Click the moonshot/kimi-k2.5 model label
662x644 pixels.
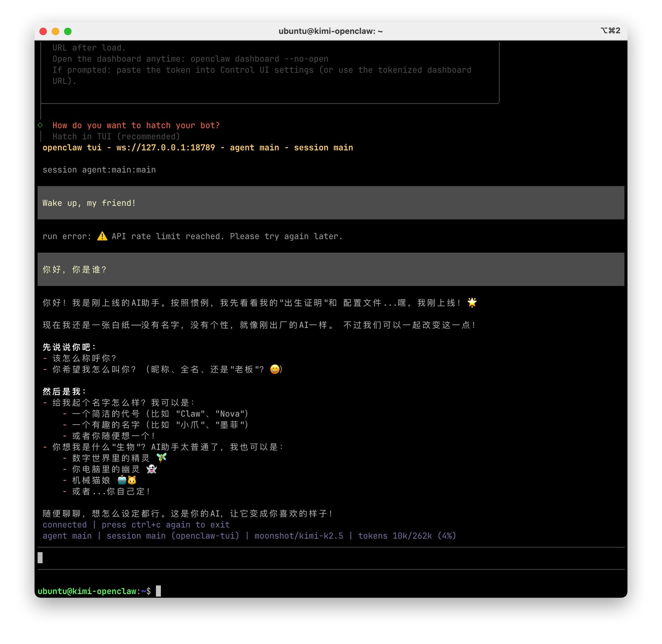pos(298,536)
